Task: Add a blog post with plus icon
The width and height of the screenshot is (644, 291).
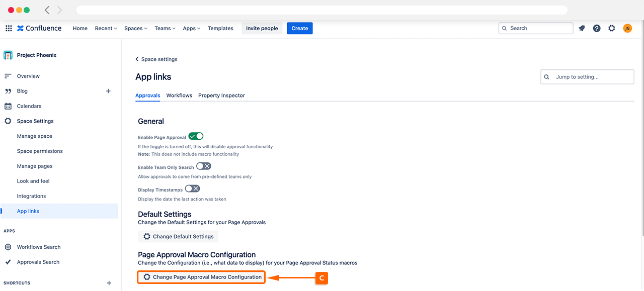Action: click(x=108, y=91)
